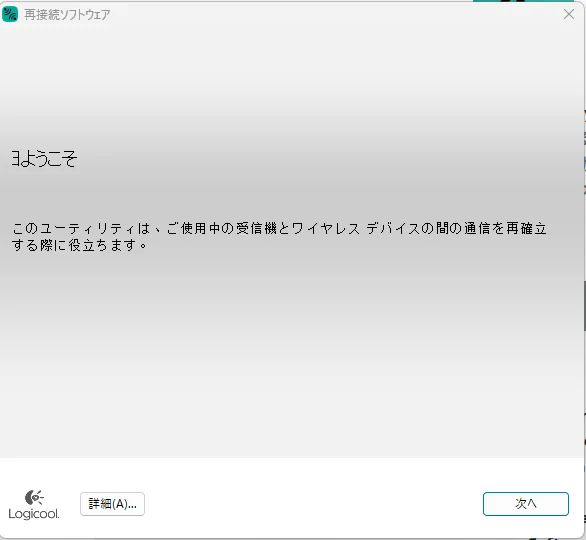
Task: Close the 再接続ソフトウェア window with X
Action: coord(569,14)
